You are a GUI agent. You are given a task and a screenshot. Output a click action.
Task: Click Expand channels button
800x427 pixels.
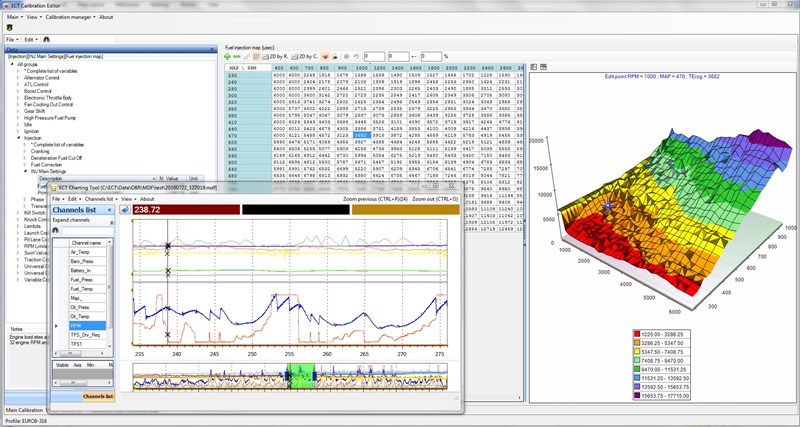click(71, 220)
